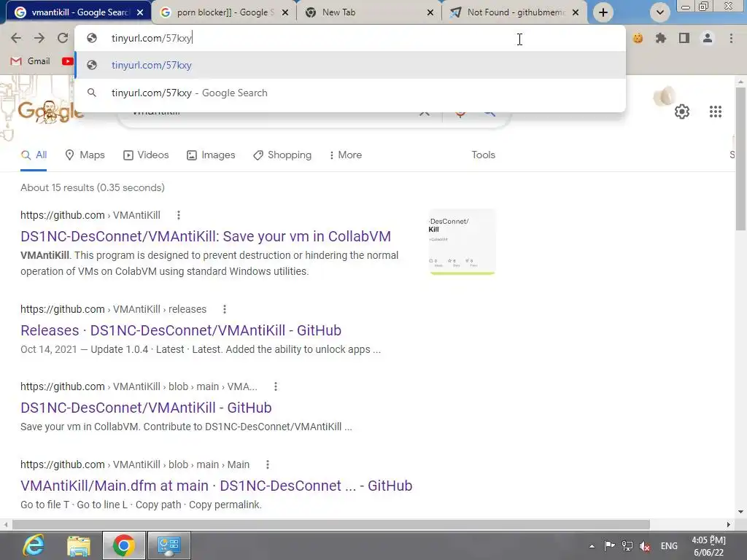Open search Tools
Viewport: 747px width, 560px height.
[483, 155]
